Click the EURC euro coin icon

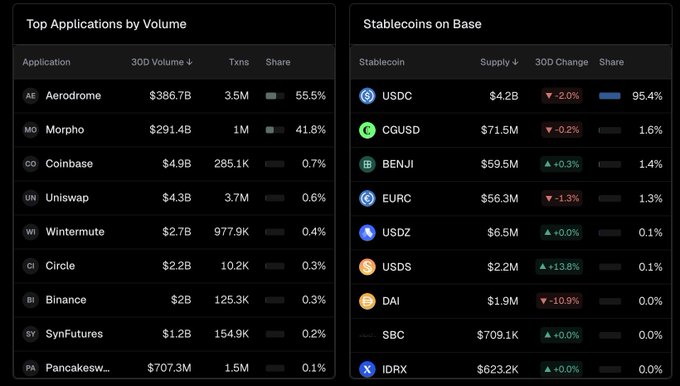(x=367, y=198)
